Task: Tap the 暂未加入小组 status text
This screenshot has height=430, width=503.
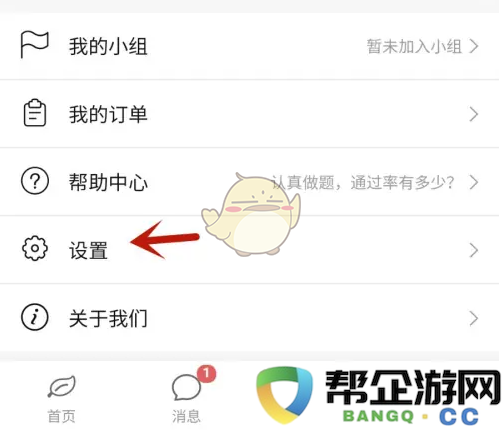Action: point(414,46)
